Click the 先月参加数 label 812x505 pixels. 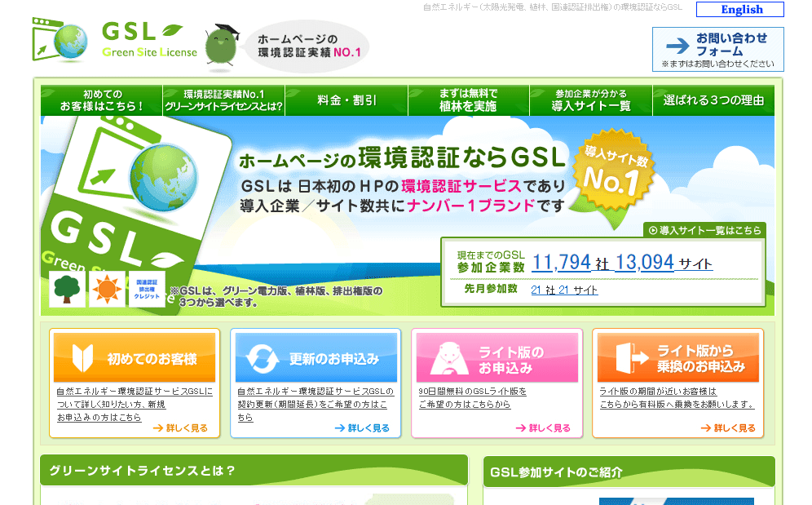point(491,289)
